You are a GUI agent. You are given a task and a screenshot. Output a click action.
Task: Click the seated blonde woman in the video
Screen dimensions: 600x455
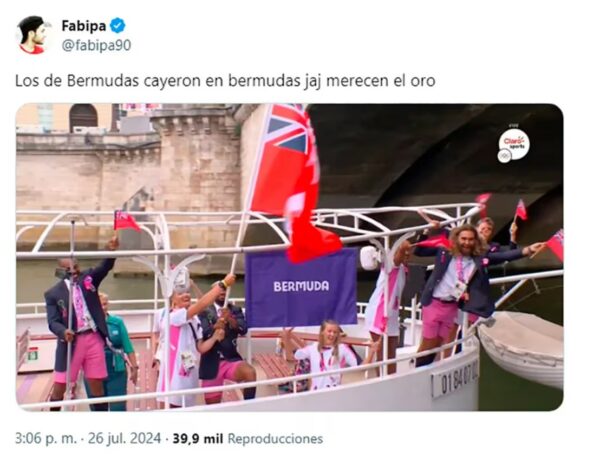tap(324, 354)
